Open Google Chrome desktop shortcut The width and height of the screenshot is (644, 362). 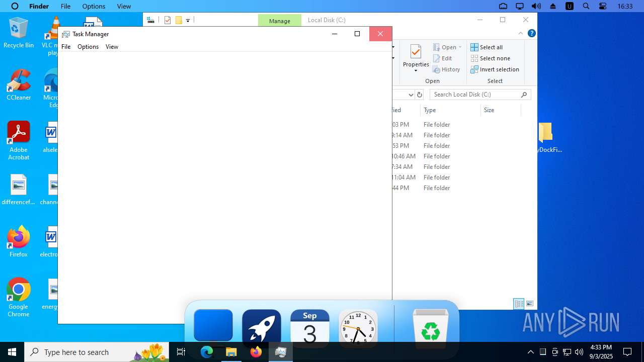point(19,298)
